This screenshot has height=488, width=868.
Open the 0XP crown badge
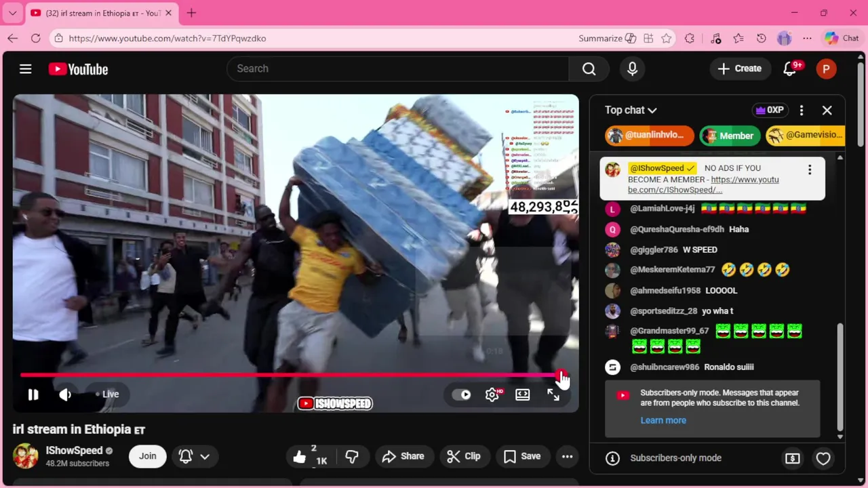(x=770, y=110)
